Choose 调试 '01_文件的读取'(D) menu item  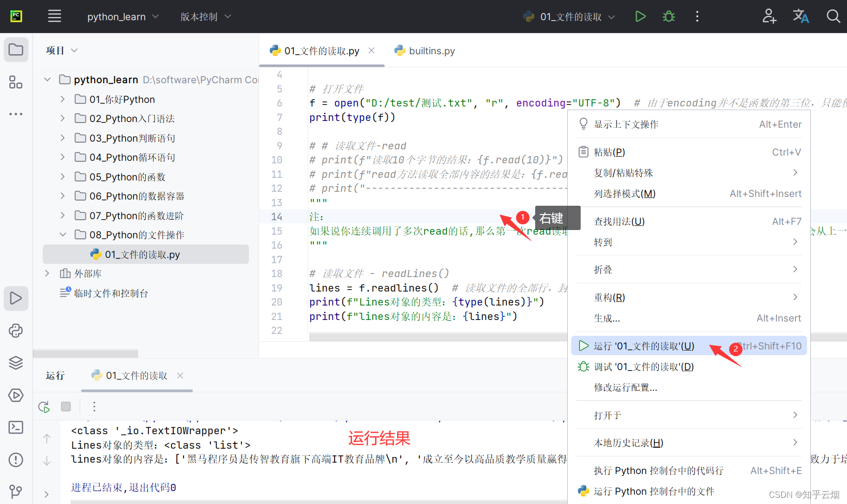689,367
